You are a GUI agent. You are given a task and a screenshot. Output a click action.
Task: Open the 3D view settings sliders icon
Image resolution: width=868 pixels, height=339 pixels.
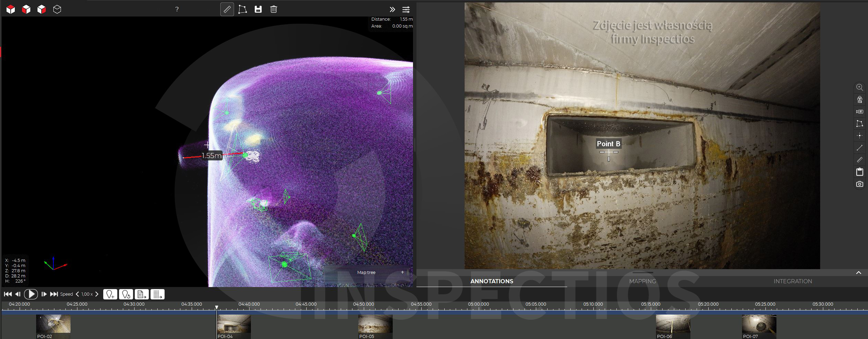click(x=406, y=9)
